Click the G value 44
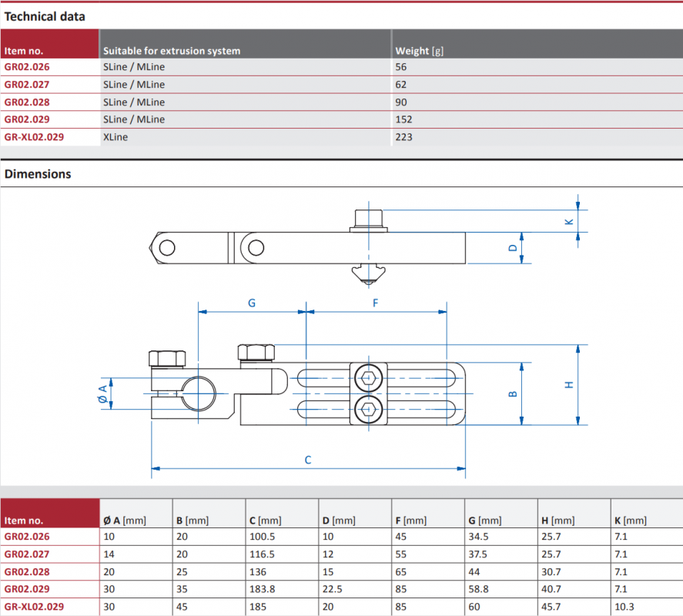Viewport: 683px width, 616px height. click(x=474, y=572)
